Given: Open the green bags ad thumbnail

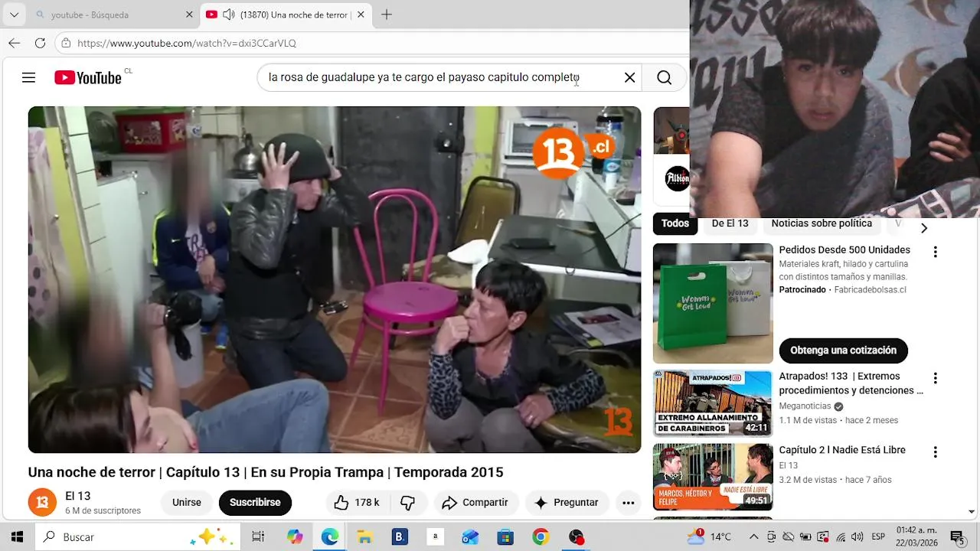Looking at the screenshot, I should (x=713, y=303).
